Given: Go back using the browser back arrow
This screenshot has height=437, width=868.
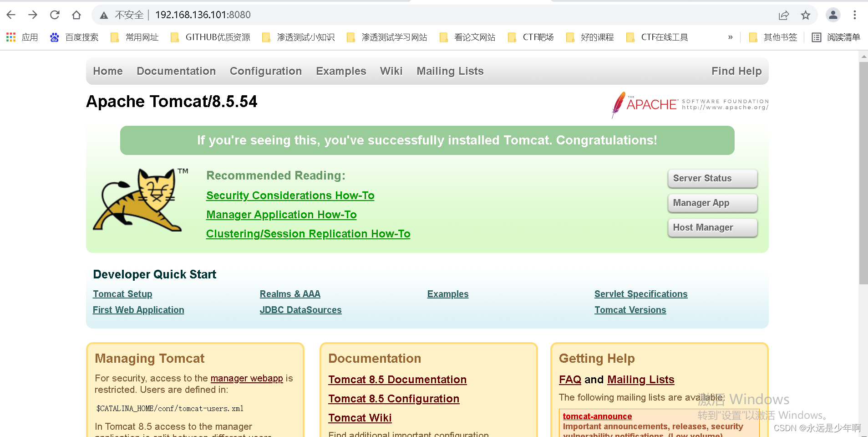Looking at the screenshot, I should tap(11, 15).
